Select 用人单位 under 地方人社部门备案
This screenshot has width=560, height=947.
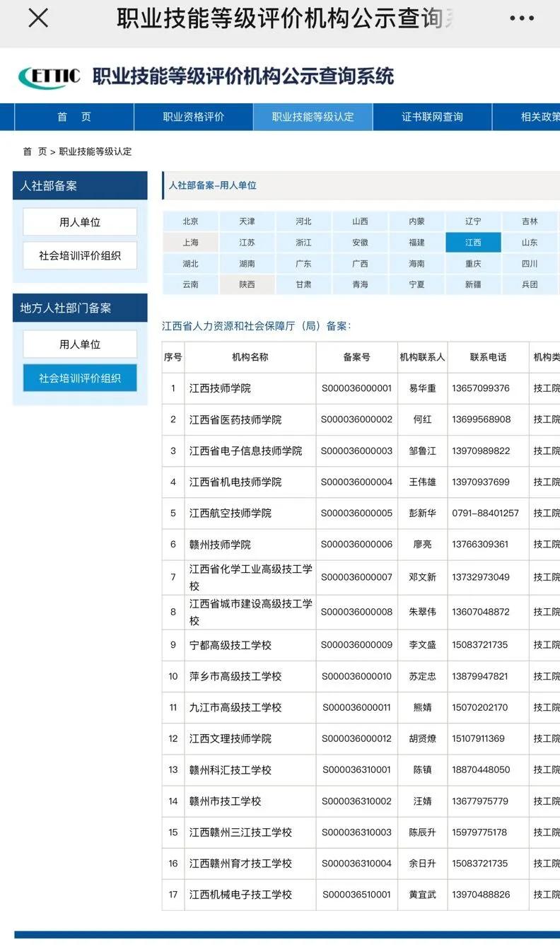pos(80,344)
